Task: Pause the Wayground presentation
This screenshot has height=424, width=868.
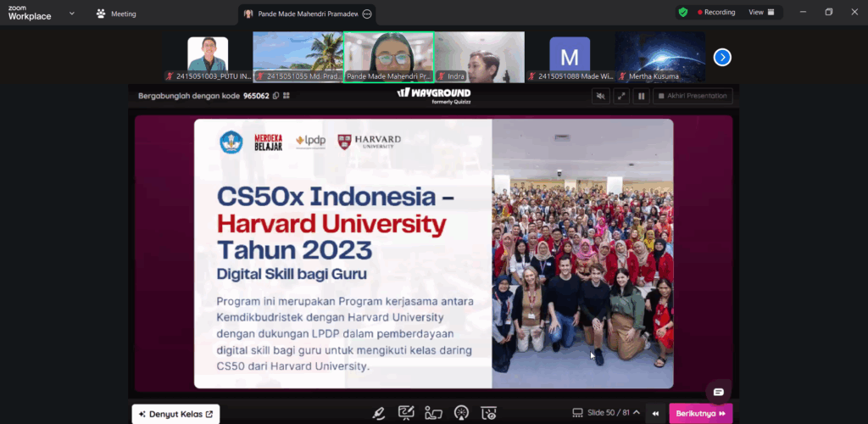Action: tap(642, 96)
